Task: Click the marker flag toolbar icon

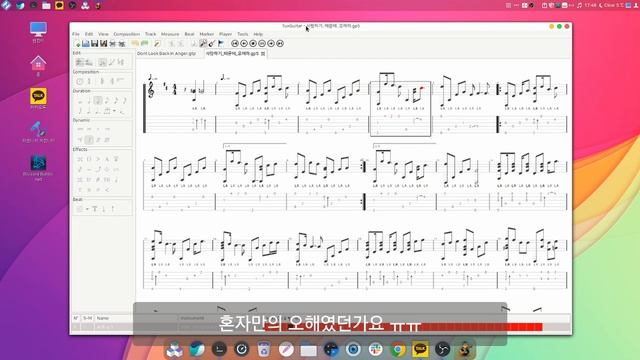Action: pos(221,44)
